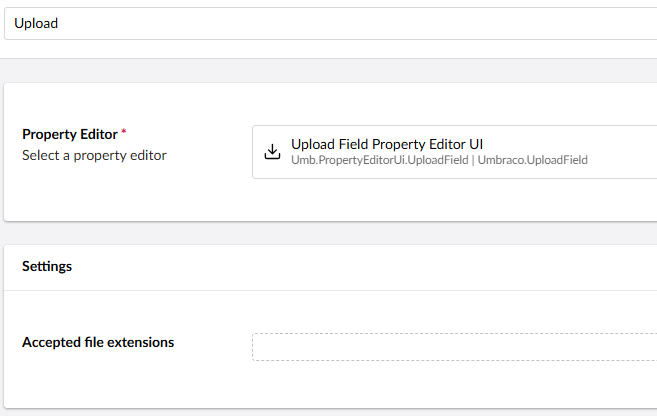Click the red required asterisk
657x416 pixels.
tap(124, 133)
